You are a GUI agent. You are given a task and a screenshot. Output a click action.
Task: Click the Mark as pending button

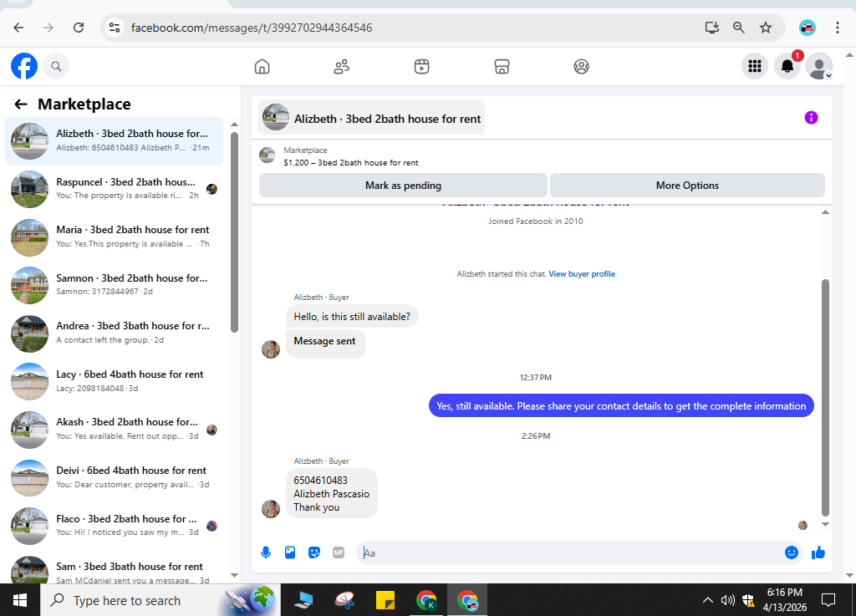pos(403,186)
